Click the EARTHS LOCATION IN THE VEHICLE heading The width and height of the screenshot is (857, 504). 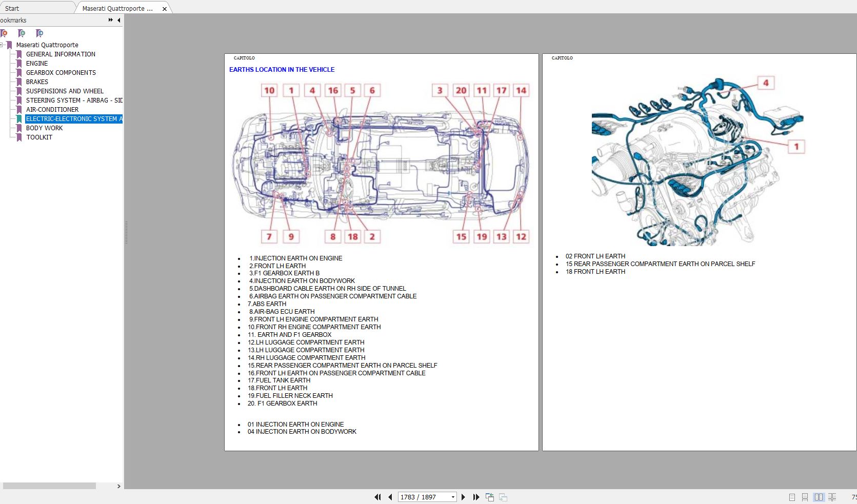coord(282,70)
